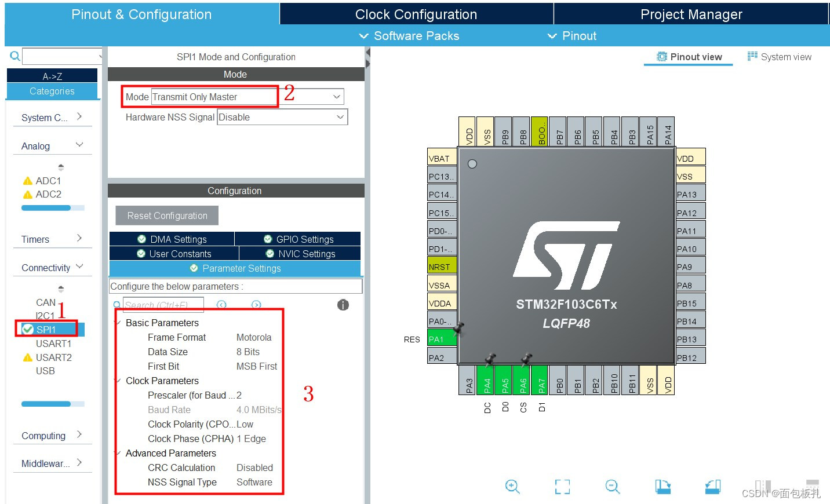Click the BOOT0 pin on the chip
Image resolution: width=830 pixels, height=504 pixels.
[x=541, y=132]
